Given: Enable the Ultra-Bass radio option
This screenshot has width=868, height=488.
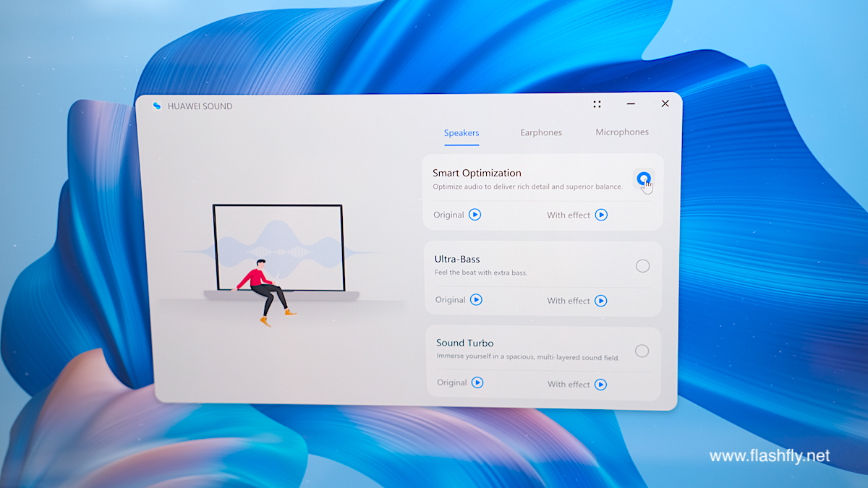Looking at the screenshot, I should click(642, 266).
